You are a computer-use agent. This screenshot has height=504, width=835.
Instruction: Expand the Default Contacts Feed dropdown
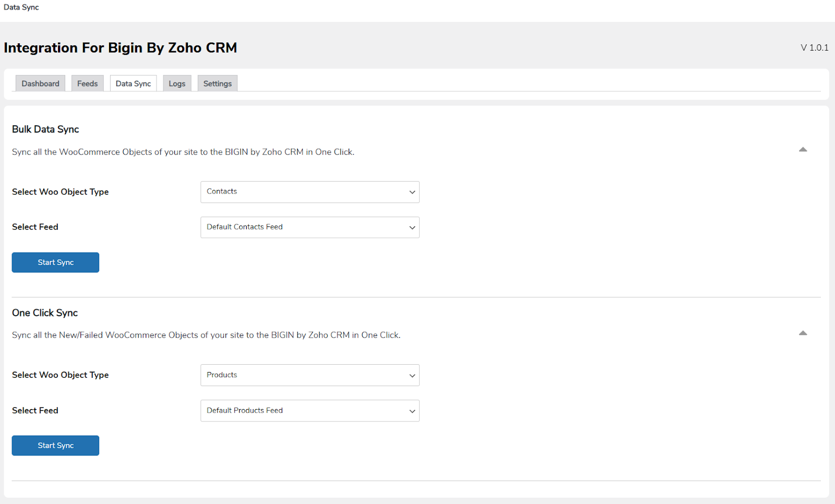click(x=309, y=227)
